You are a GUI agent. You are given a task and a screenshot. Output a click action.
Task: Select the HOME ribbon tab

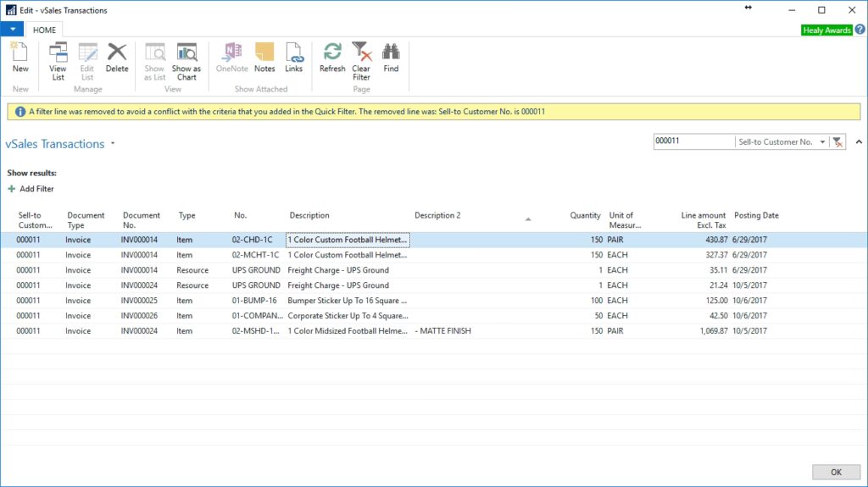[x=44, y=30]
